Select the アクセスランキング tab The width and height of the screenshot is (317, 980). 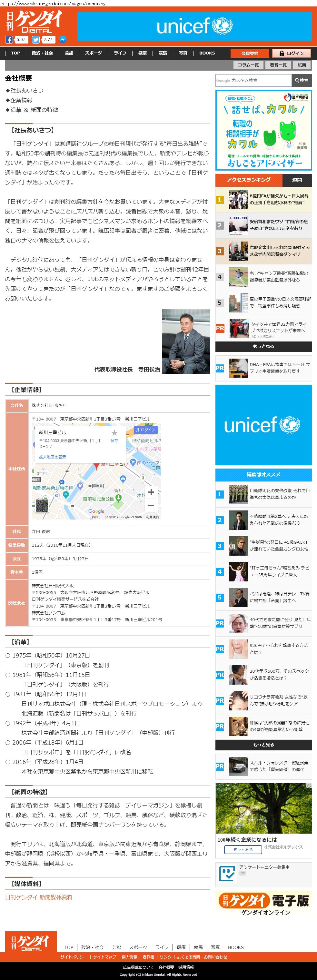click(x=249, y=180)
